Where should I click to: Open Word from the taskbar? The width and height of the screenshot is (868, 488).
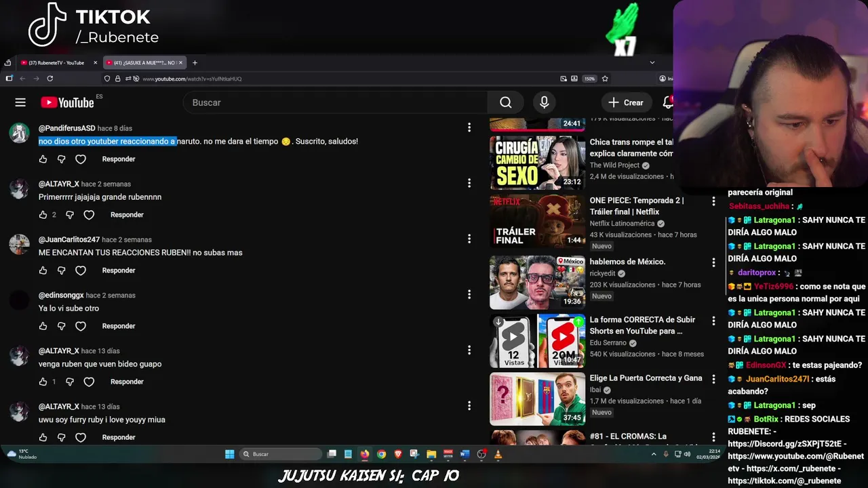coord(465,454)
